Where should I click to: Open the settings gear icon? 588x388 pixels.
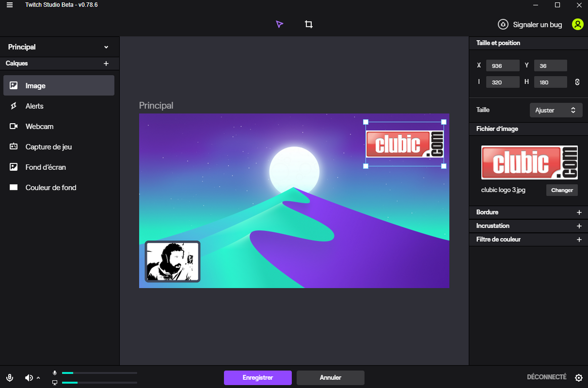pyautogui.click(x=579, y=378)
